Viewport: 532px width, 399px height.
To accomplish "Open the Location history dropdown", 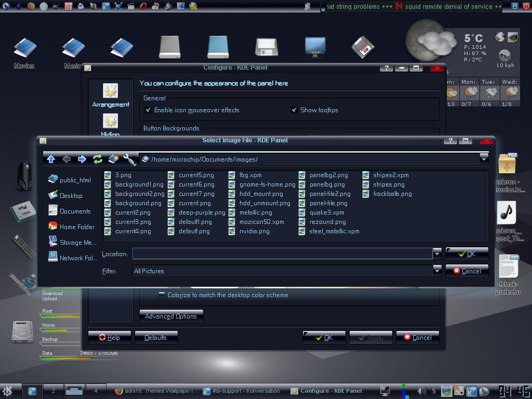I will [437, 253].
